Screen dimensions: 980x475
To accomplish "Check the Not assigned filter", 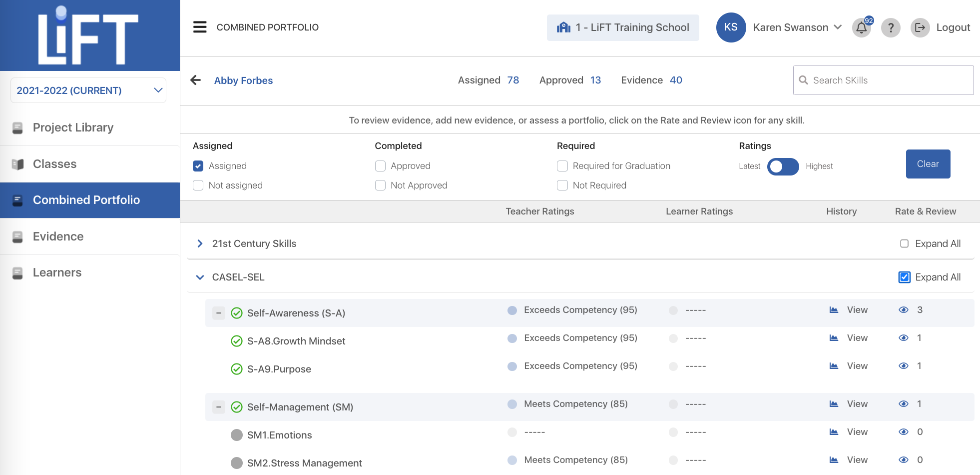I will coord(198,185).
